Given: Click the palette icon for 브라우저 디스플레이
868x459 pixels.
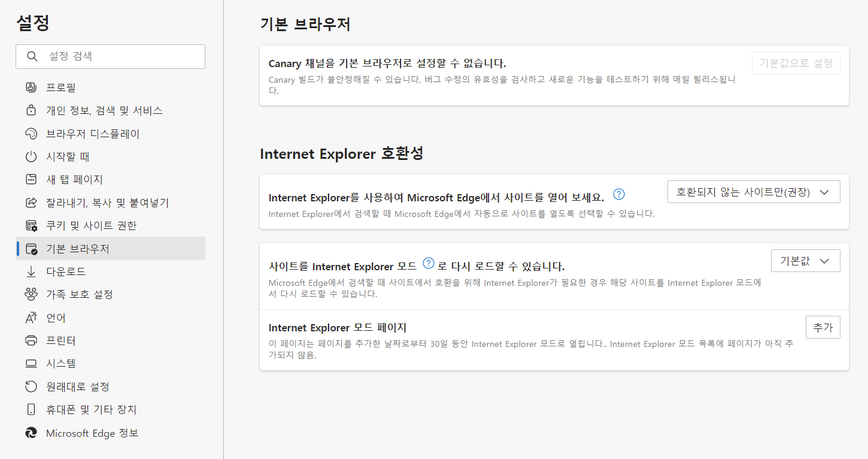Looking at the screenshot, I should point(31,134).
